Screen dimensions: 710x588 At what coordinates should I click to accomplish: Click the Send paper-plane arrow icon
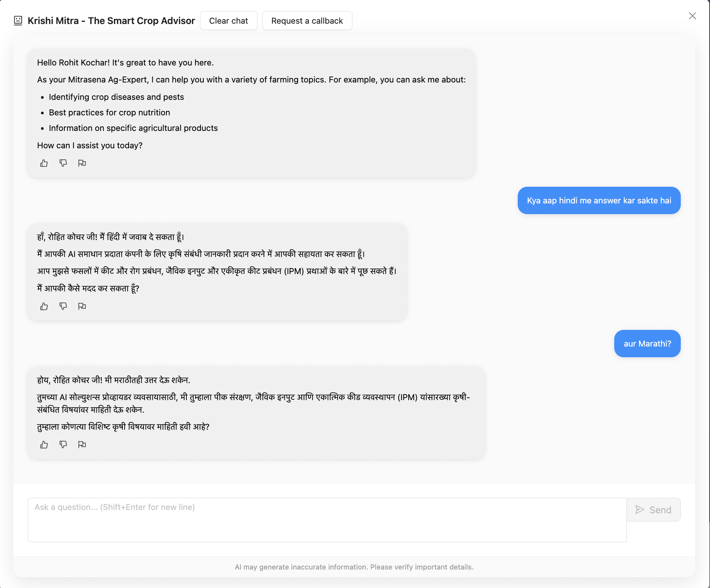(x=639, y=510)
